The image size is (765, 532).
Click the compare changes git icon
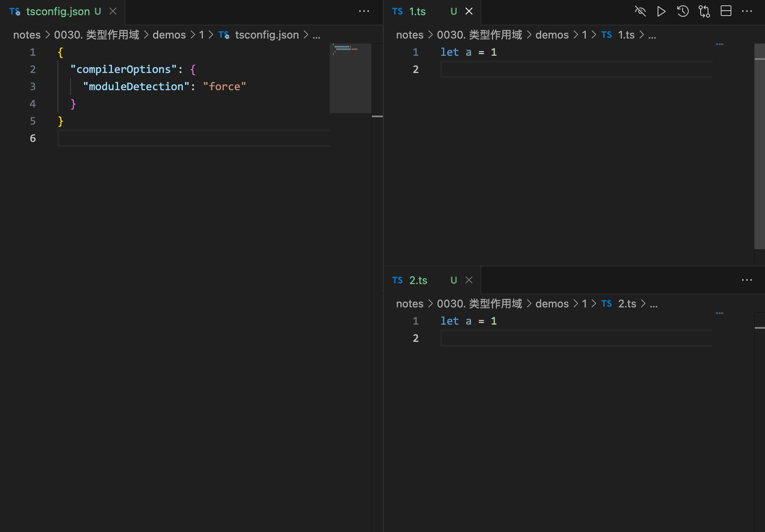coord(704,11)
